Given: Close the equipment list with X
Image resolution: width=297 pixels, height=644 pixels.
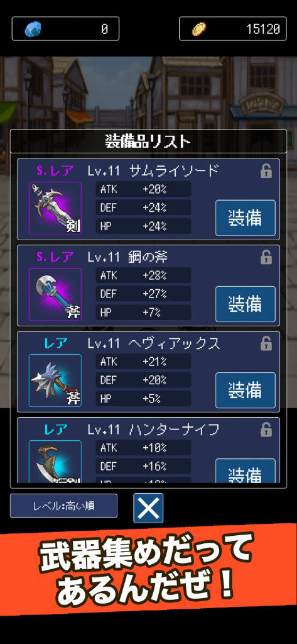Looking at the screenshot, I should (148, 508).
